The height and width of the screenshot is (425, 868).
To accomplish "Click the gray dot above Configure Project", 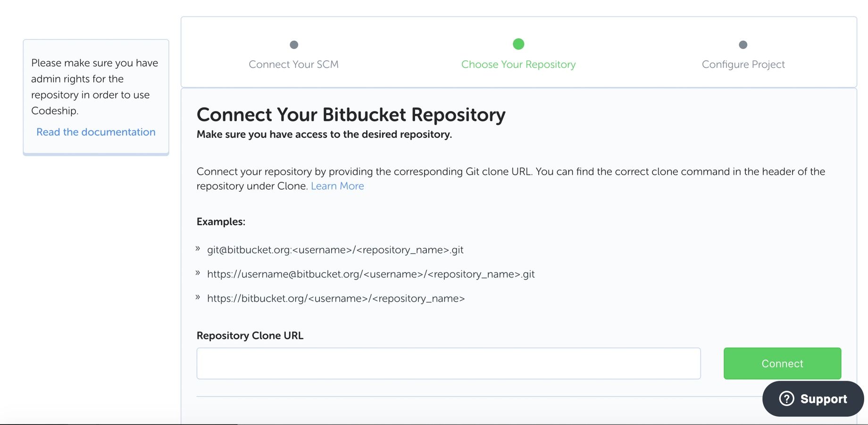I will click(743, 45).
